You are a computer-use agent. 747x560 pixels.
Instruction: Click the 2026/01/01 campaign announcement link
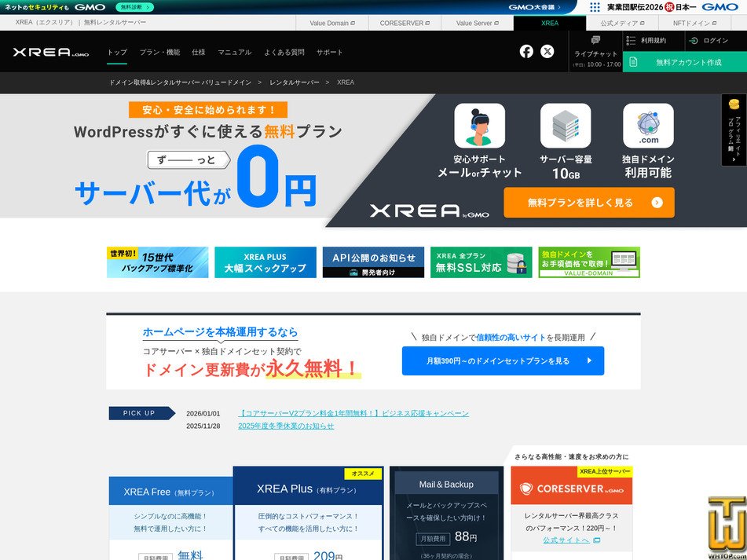coord(353,413)
